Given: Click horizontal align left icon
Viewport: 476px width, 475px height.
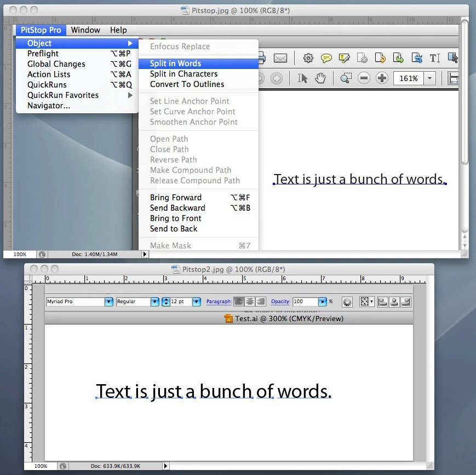Looking at the screenshot, I should click(382, 302).
